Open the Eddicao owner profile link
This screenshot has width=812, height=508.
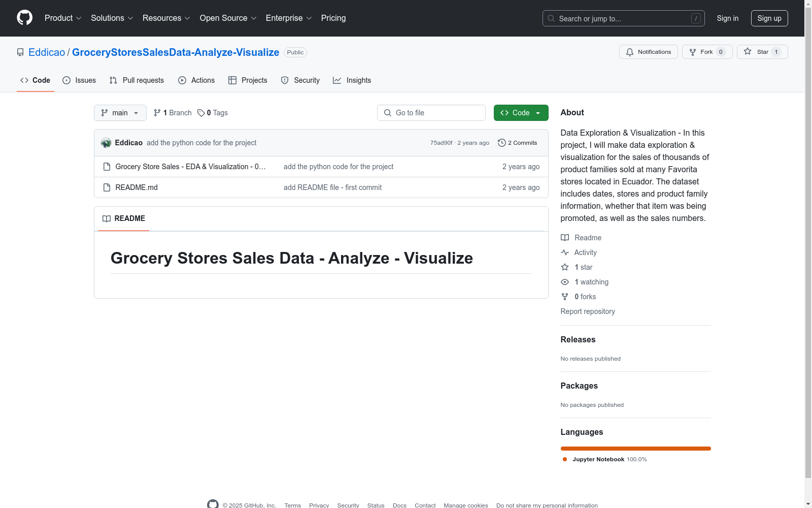click(47, 52)
